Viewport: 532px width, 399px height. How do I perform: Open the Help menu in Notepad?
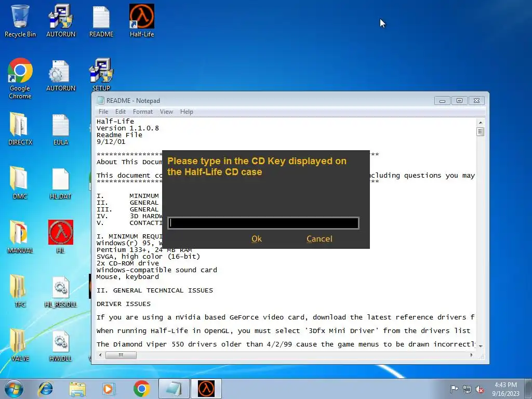pos(187,112)
